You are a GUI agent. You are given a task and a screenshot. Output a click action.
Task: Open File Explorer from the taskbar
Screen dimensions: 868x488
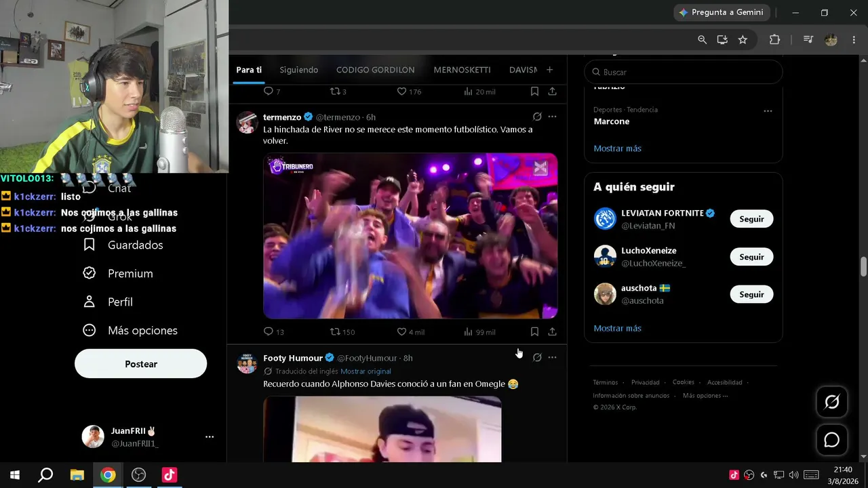tap(77, 475)
